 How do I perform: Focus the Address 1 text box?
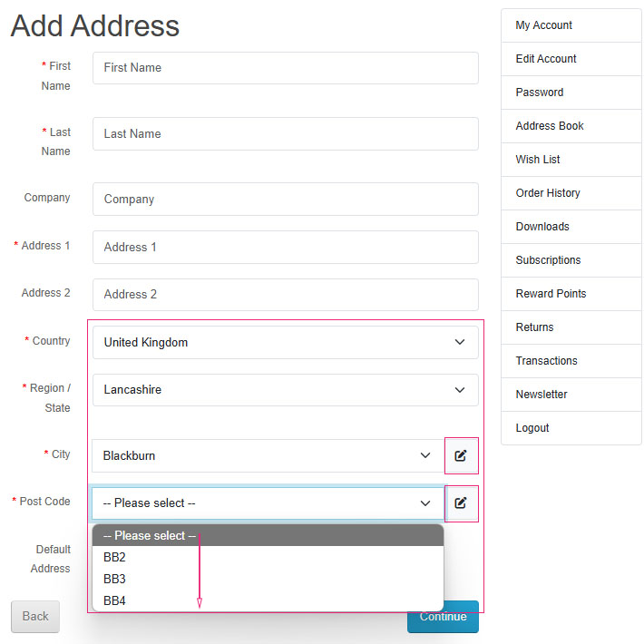[285, 247]
